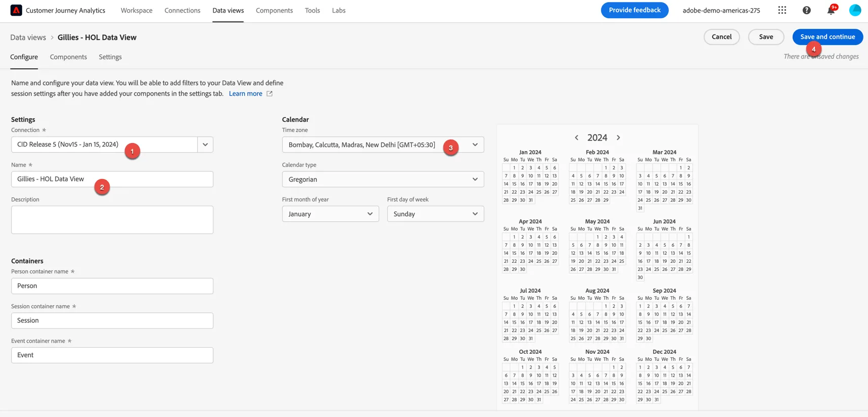Edit the Person container name field

click(x=112, y=286)
